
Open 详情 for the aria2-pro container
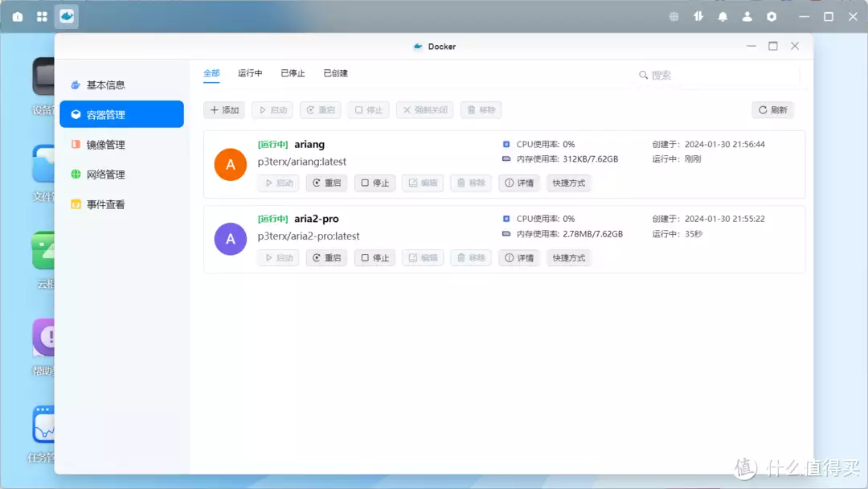(519, 257)
